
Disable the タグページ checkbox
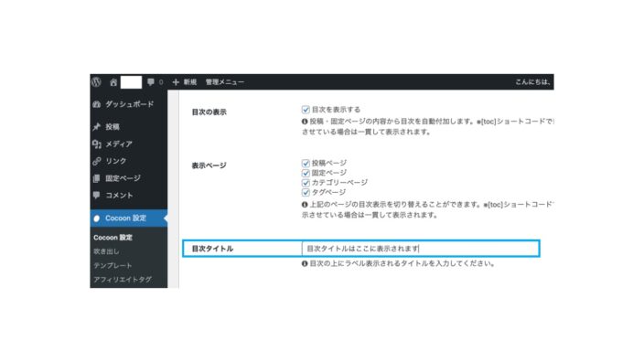(306, 193)
